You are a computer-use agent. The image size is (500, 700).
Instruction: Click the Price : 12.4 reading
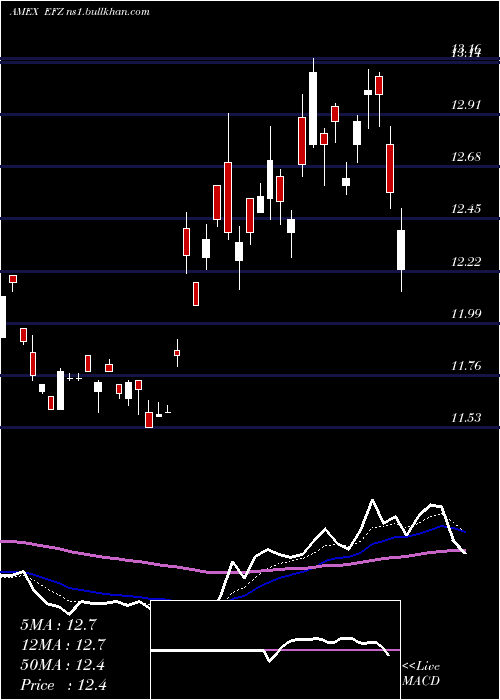[x=63, y=685]
